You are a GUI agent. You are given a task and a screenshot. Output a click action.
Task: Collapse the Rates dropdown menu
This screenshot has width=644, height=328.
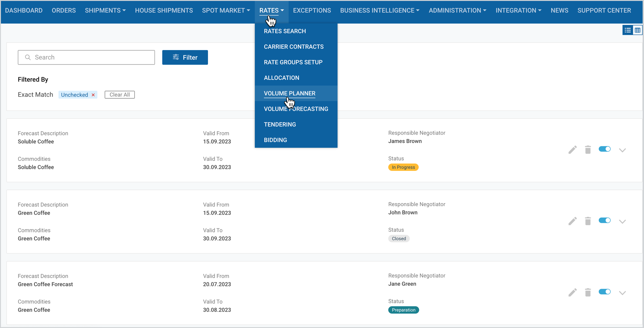pos(271,10)
